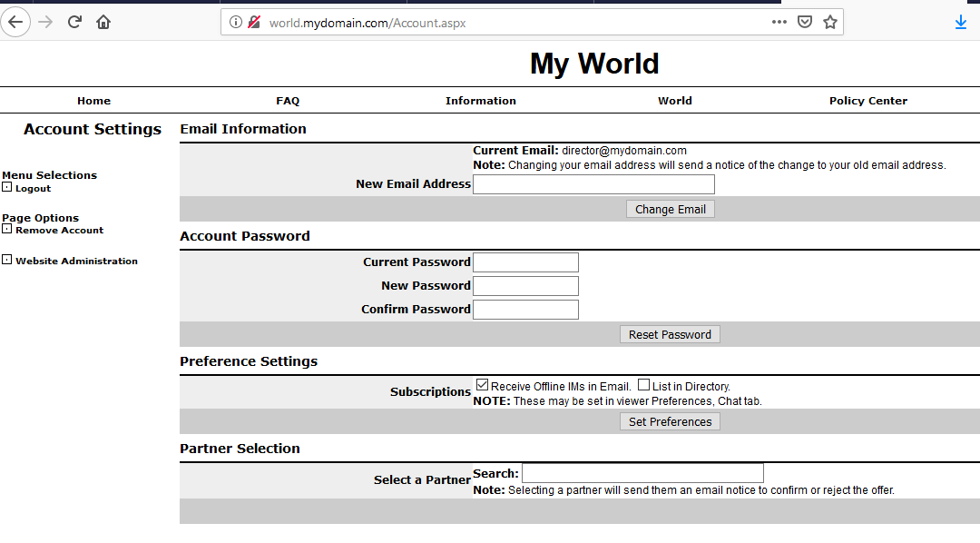Focus the New Email Address field
Screen dimensions: 980x543
point(593,184)
